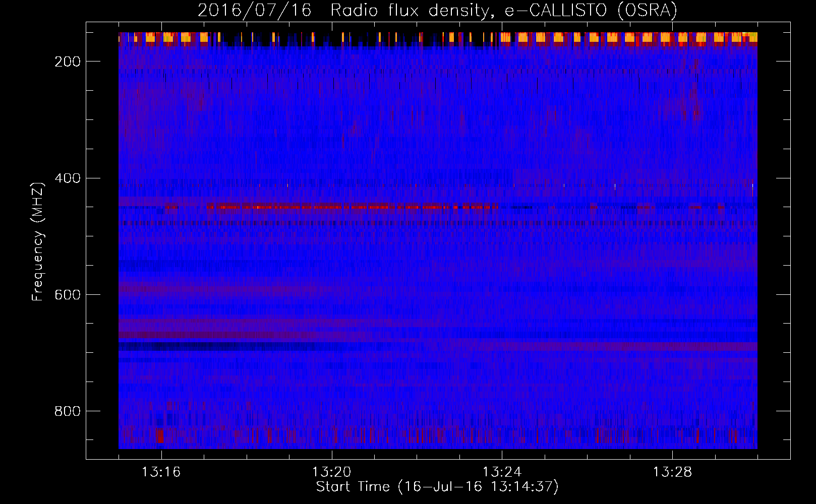
Task: Click the 600 frequency tick label
Action: 68,295
